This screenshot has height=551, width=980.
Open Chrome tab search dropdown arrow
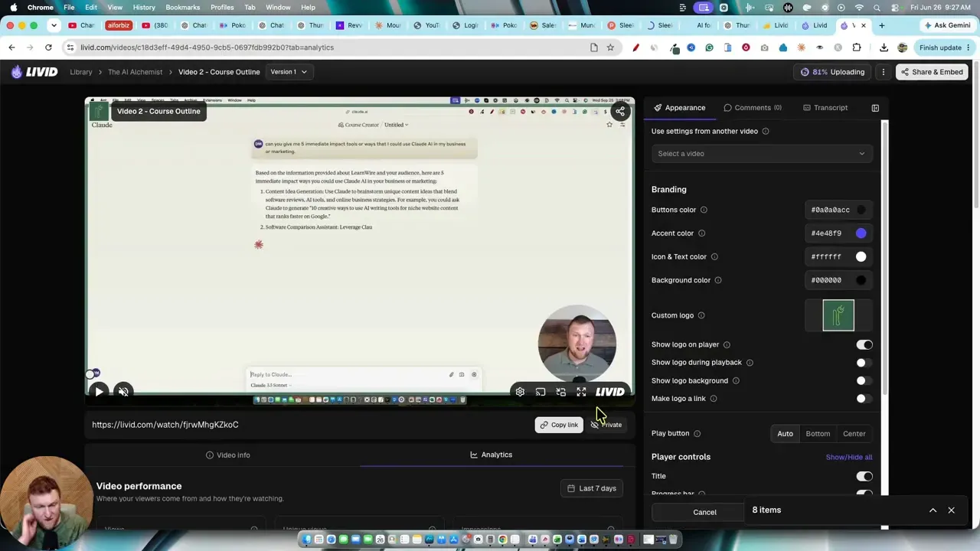tap(54, 25)
